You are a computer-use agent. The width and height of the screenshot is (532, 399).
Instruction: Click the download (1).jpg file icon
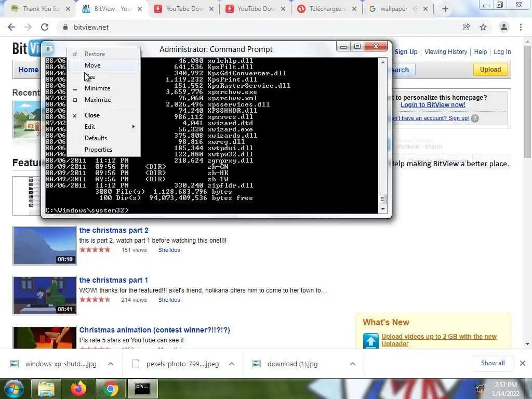pos(257,364)
